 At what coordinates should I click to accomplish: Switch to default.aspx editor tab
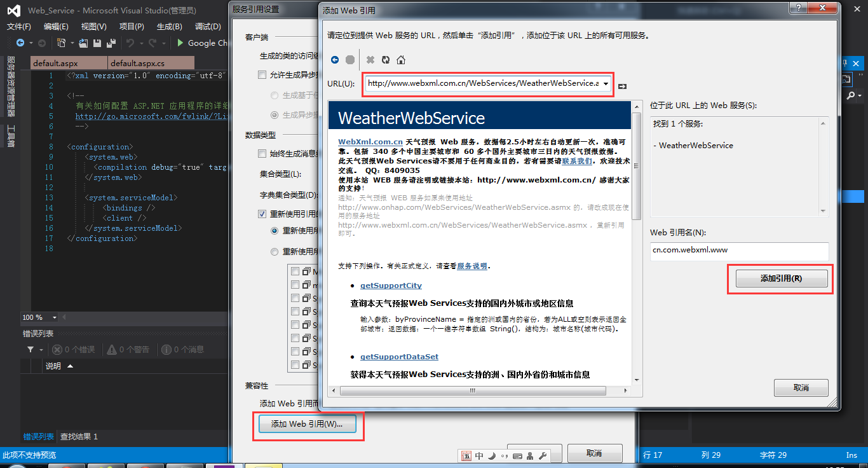[69, 63]
